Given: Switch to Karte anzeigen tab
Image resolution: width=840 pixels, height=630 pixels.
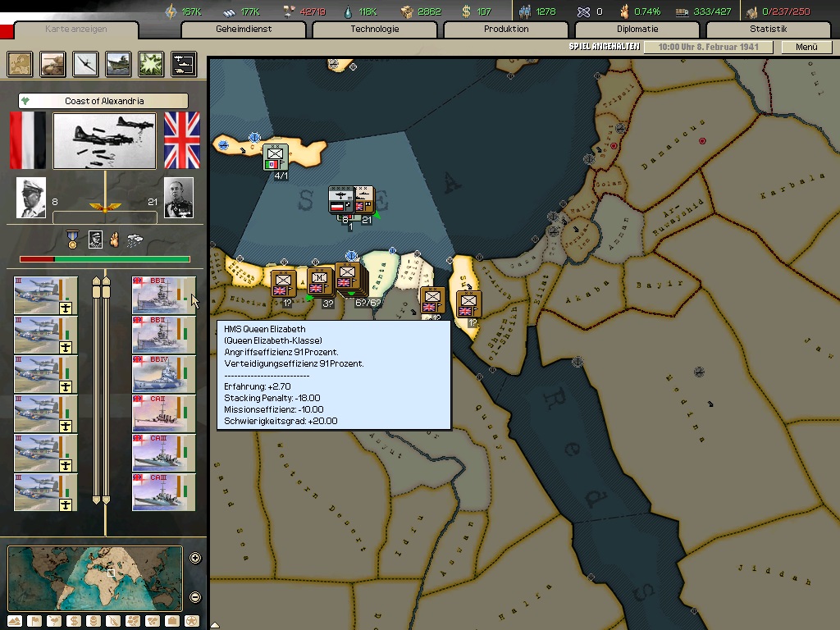Looking at the screenshot, I should (76, 29).
